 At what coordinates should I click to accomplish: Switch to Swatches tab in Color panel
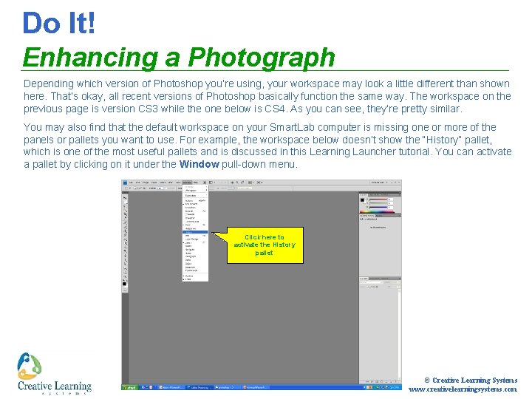[374, 195]
